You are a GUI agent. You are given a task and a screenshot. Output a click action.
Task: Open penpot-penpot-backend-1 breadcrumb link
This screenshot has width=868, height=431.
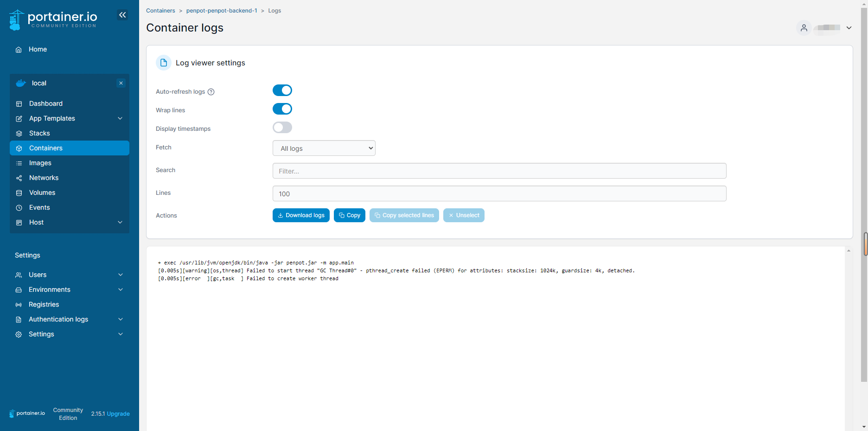pyautogui.click(x=222, y=11)
